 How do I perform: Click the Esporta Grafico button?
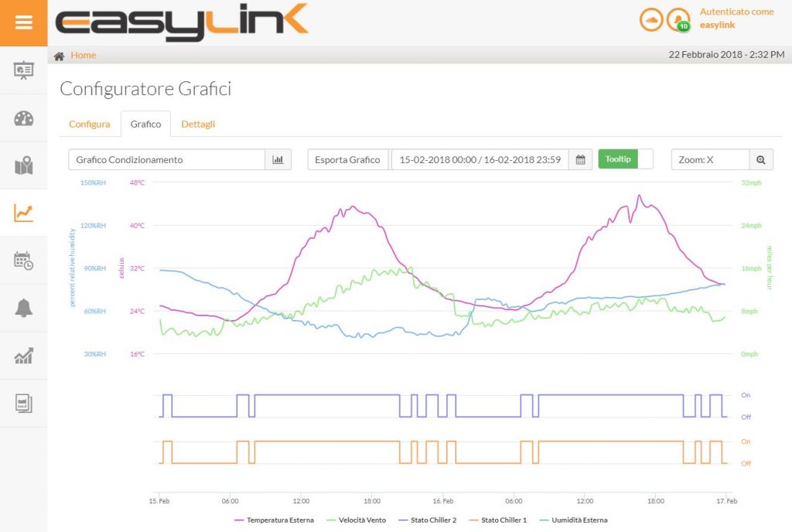point(348,159)
